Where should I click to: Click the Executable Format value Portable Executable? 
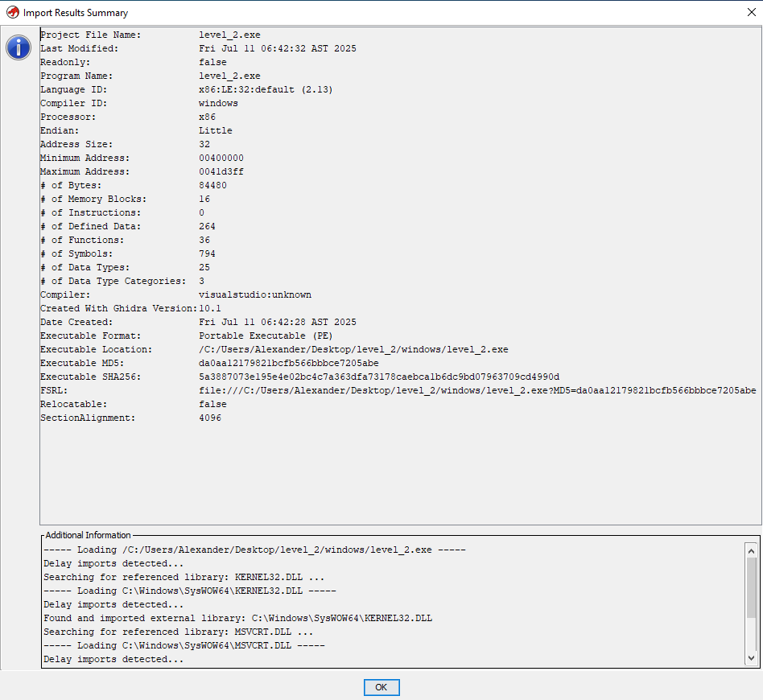266,336
